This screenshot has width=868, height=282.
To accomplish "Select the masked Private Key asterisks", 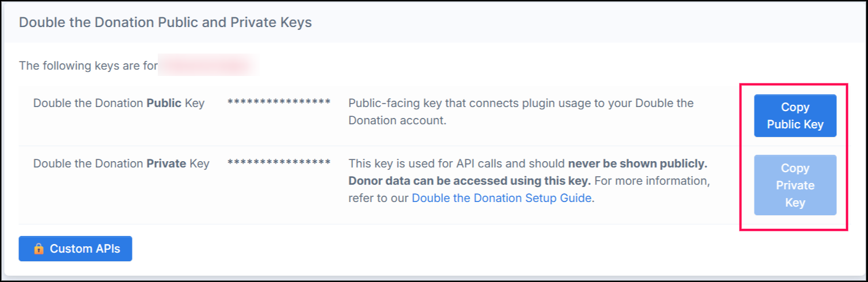I will [x=279, y=163].
